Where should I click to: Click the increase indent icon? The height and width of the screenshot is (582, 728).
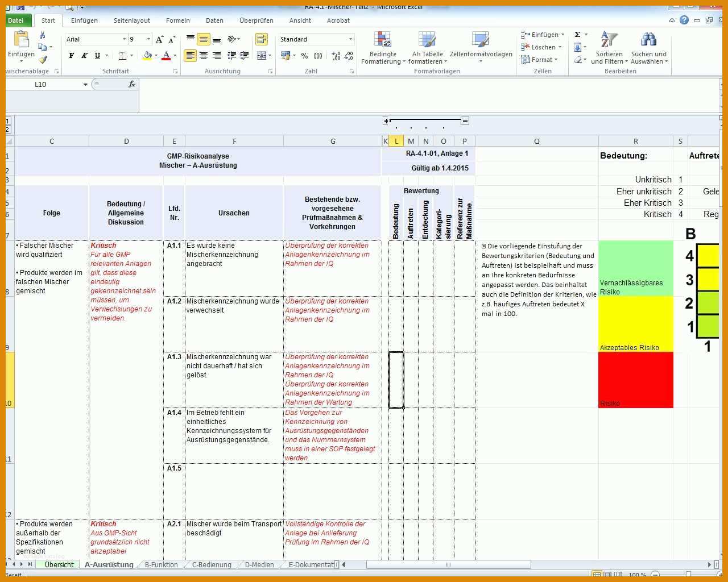tap(245, 56)
